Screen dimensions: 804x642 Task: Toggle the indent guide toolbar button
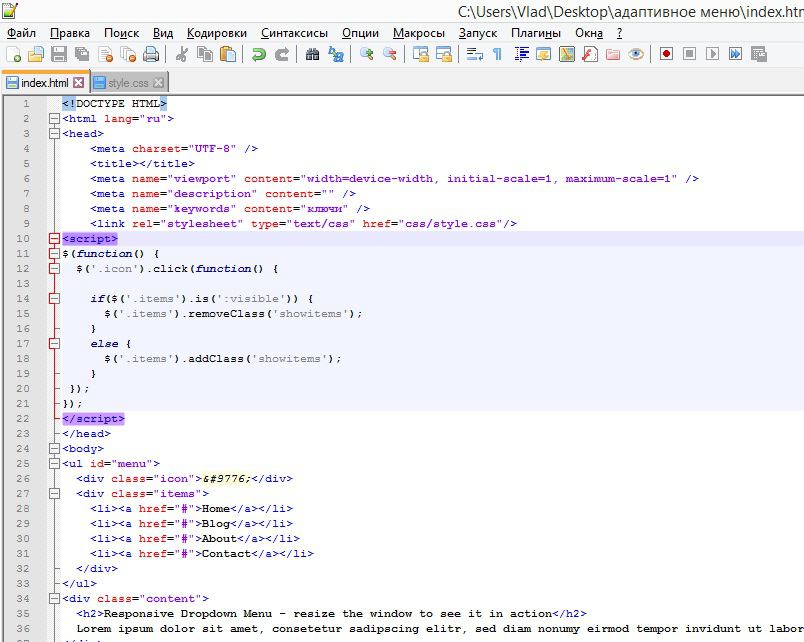(x=521, y=54)
